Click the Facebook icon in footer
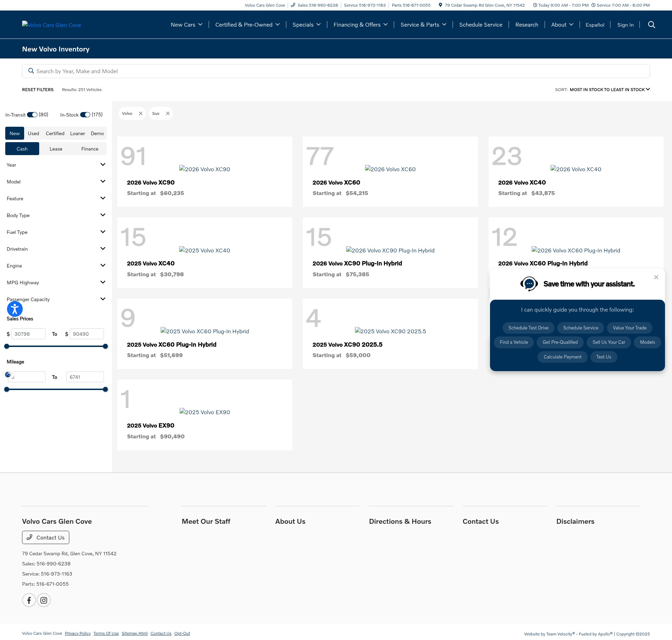The height and width of the screenshot is (640, 672). point(29,600)
